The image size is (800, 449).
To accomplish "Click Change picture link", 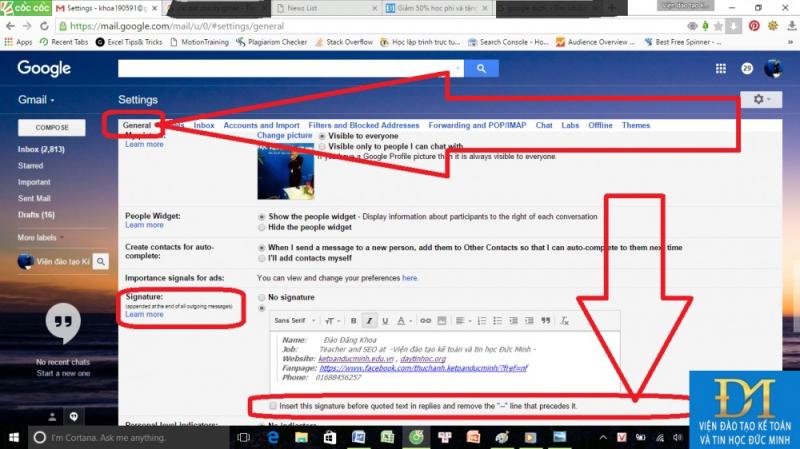I will [284, 135].
